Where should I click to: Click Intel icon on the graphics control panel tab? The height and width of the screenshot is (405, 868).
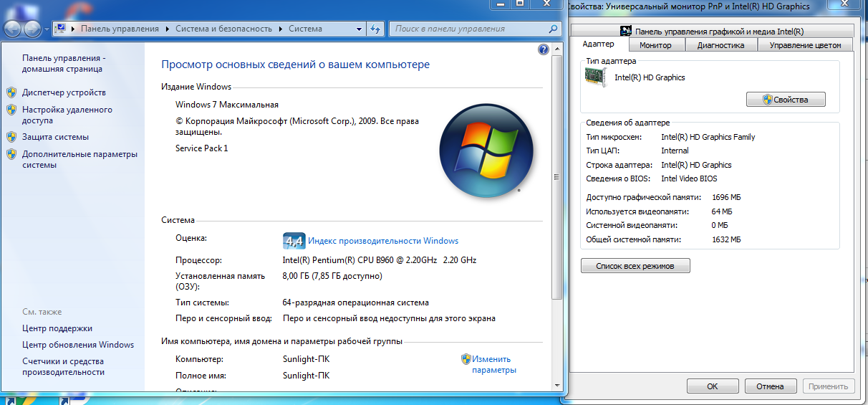626,31
